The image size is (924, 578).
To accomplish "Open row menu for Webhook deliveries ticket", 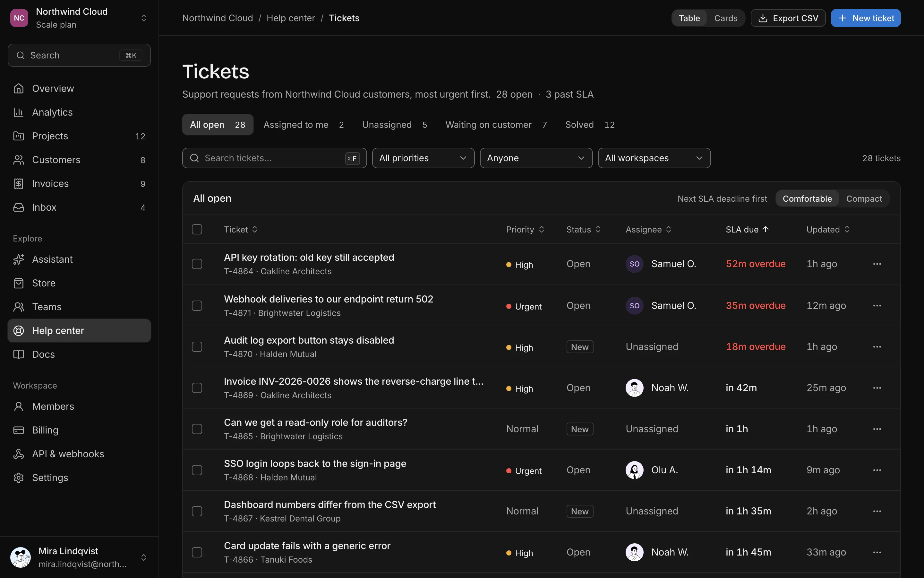I will click(877, 305).
